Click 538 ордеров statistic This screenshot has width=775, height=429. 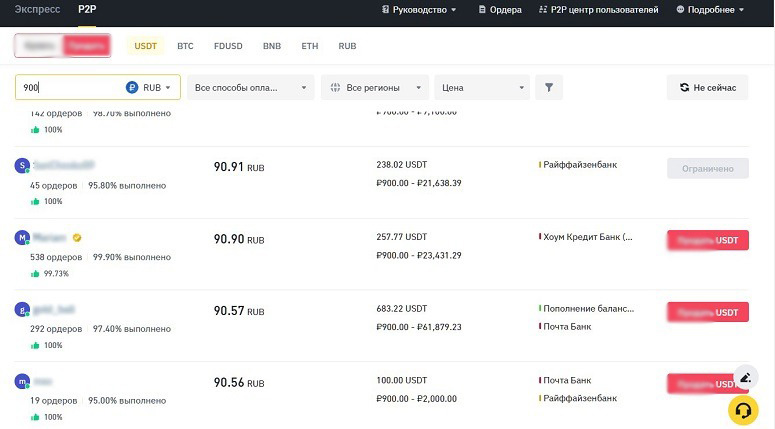click(56, 257)
